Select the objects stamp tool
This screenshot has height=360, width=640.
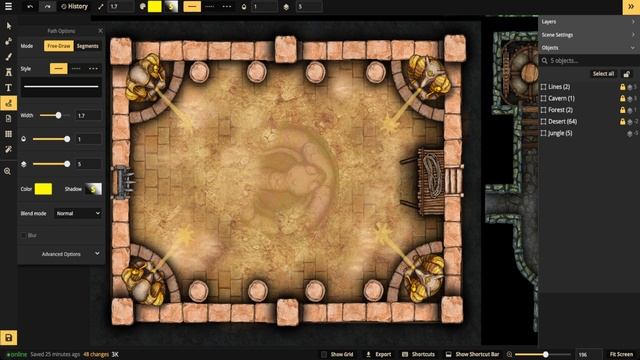tap(9, 41)
